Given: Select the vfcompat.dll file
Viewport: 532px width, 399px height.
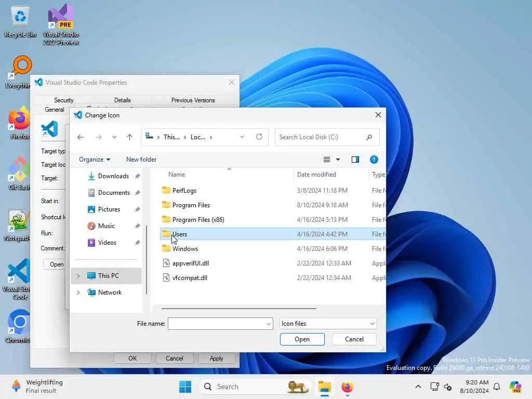Looking at the screenshot, I should click(190, 278).
